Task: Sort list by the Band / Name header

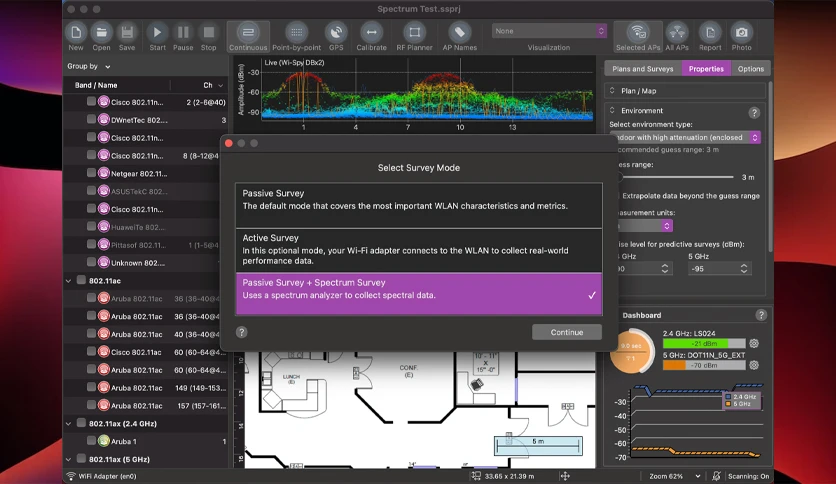Action: coord(96,85)
